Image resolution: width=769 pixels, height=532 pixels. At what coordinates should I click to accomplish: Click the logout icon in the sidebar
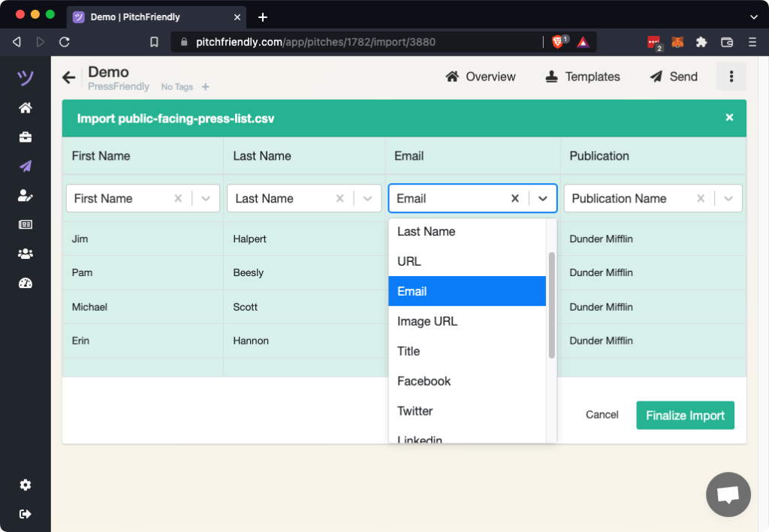pos(26,514)
